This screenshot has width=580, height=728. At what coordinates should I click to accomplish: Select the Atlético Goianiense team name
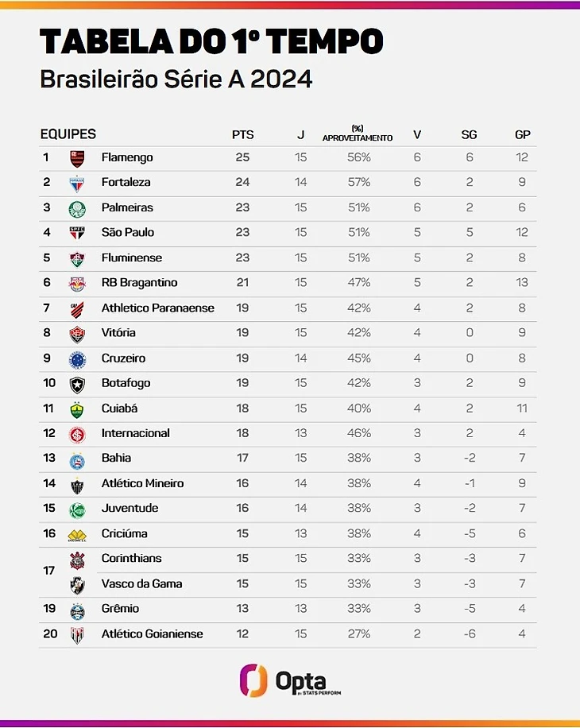[x=153, y=634]
